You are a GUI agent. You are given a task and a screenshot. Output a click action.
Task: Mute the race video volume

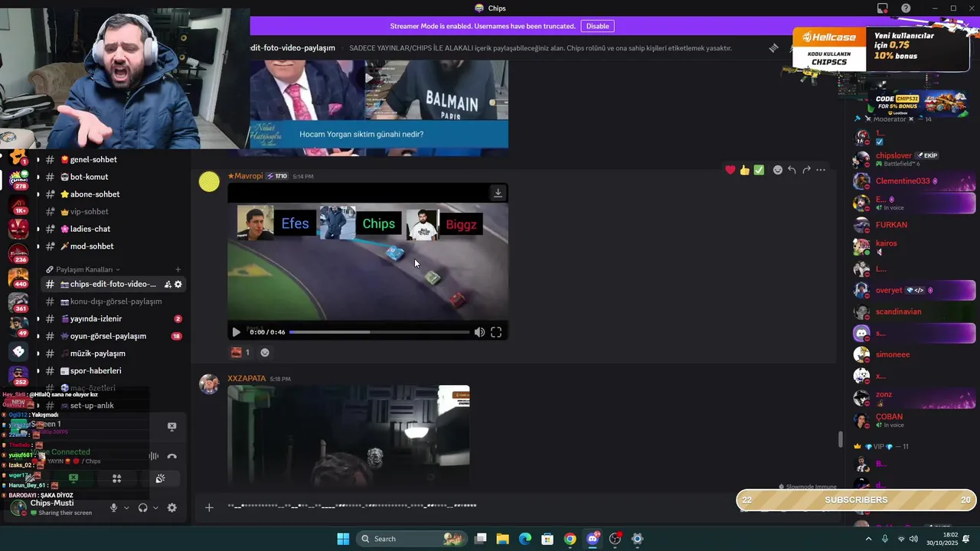click(x=479, y=332)
